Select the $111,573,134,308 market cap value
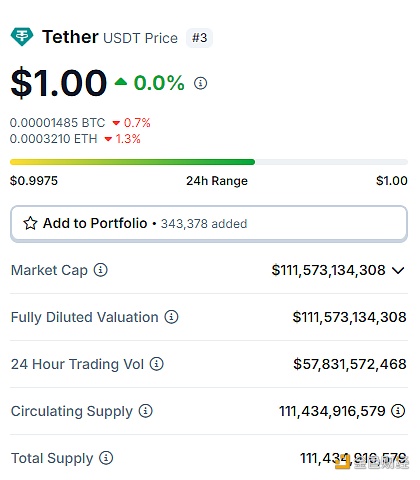 (328, 270)
